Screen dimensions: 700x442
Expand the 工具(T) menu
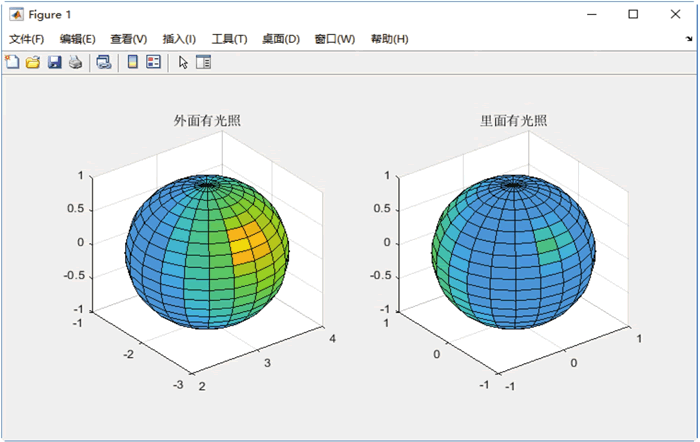(229, 39)
